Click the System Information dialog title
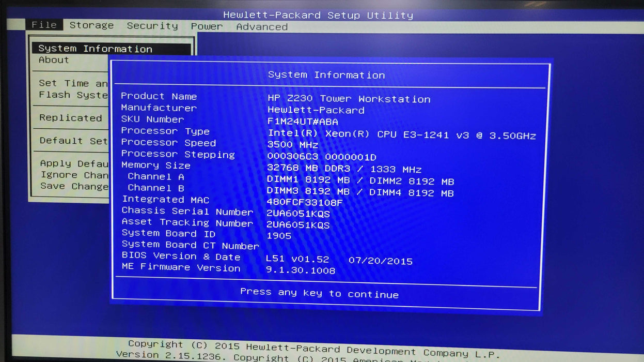The width and height of the screenshot is (644, 362). (x=326, y=75)
